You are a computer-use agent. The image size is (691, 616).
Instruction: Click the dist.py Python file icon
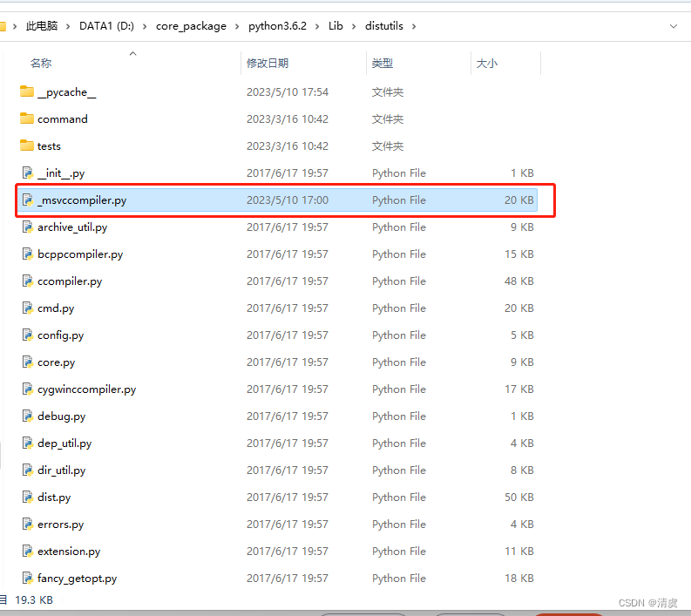coord(28,497)
